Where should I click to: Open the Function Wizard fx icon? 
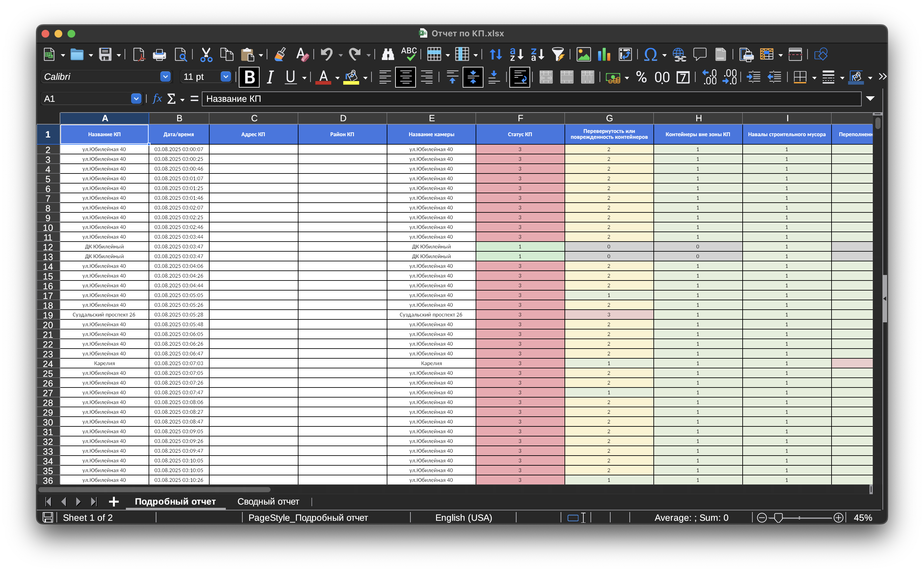(157, 99)
